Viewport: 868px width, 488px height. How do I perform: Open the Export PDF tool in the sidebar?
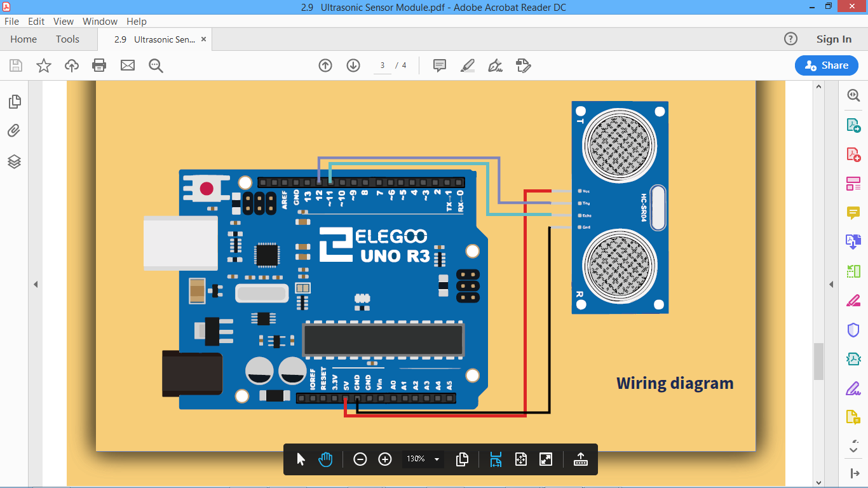[x=853, y=126]
